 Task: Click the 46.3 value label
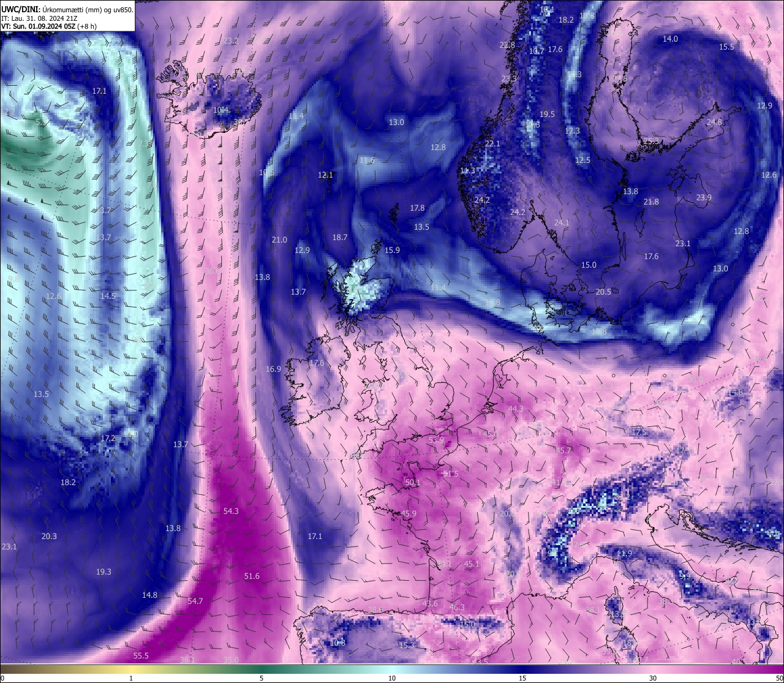pos(457,607)
